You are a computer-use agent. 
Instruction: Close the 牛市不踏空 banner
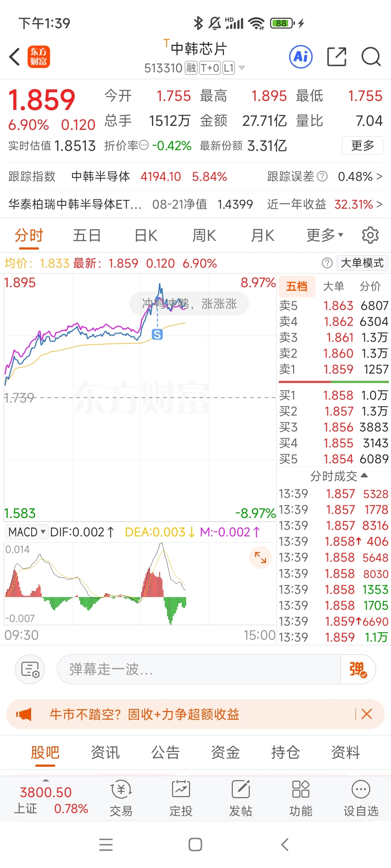[x=367, y=714]
